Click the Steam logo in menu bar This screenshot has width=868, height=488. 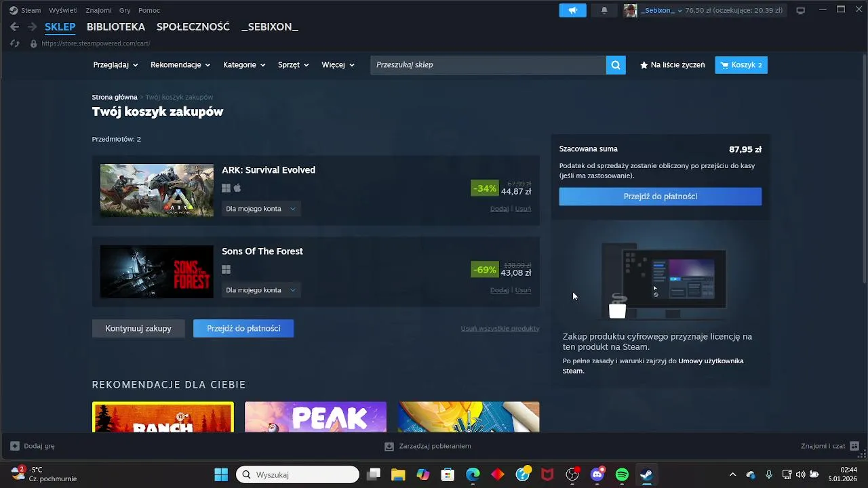pyautogui.click(x=14, y=10)
